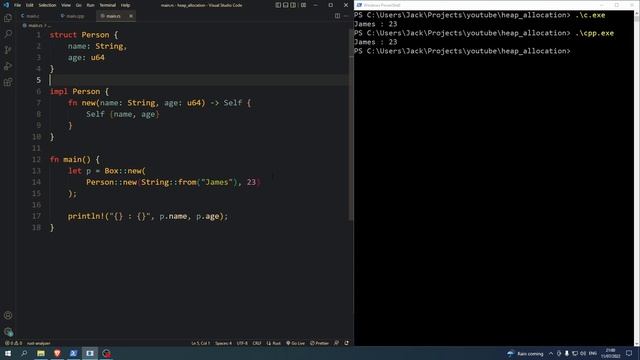Click on 'fn main() {' text
640x360 pixels.
coord(75,160)
